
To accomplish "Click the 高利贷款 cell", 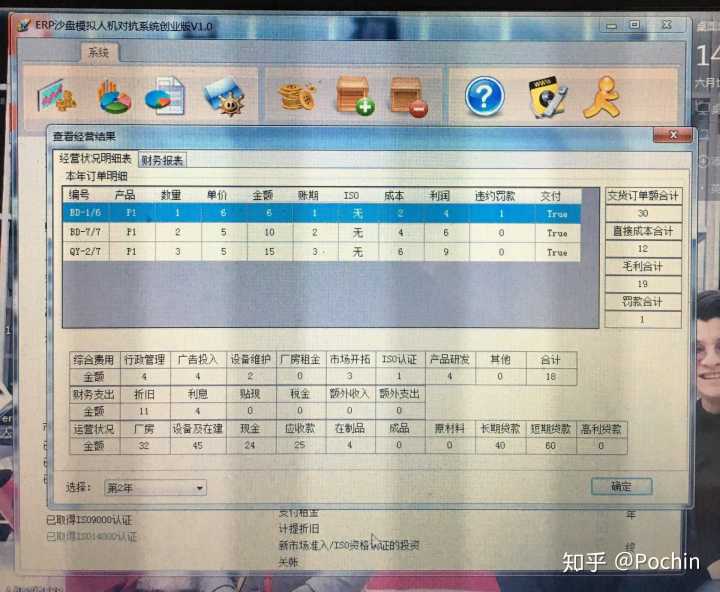I will tap(601, 429).
